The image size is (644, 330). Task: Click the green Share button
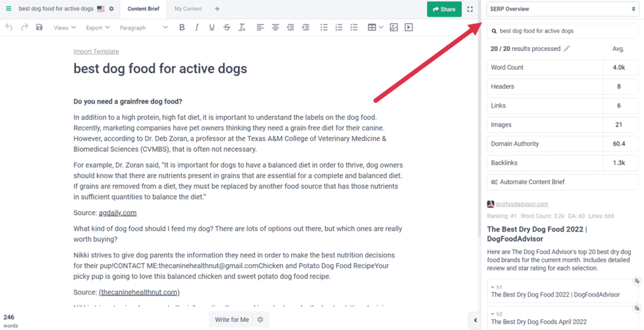click(444, 9)
